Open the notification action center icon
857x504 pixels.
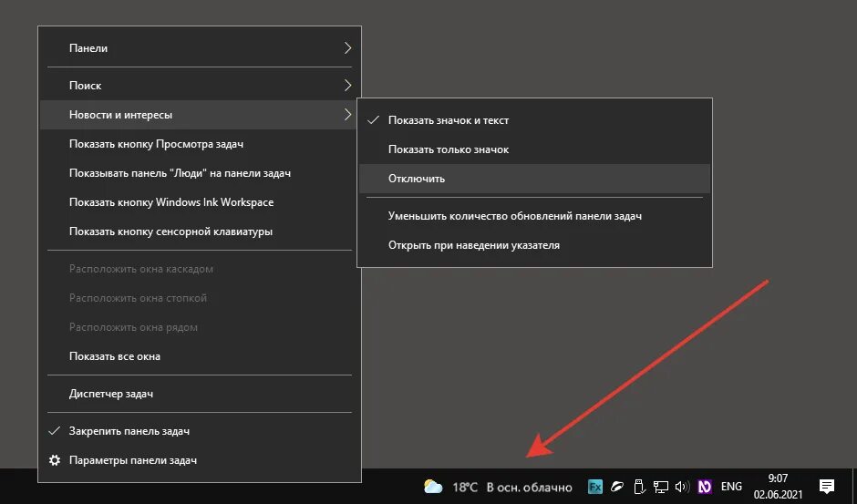pyautogui.click(x=827, y=486)
